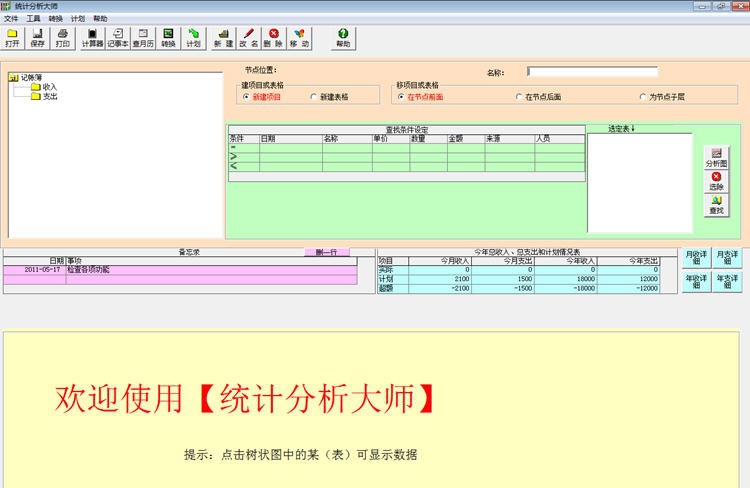Open the 计算器 calculator tool
Image resolution: width=750 pixels, height=488 pixels.
pyautogui.click(x=92, y=38)
